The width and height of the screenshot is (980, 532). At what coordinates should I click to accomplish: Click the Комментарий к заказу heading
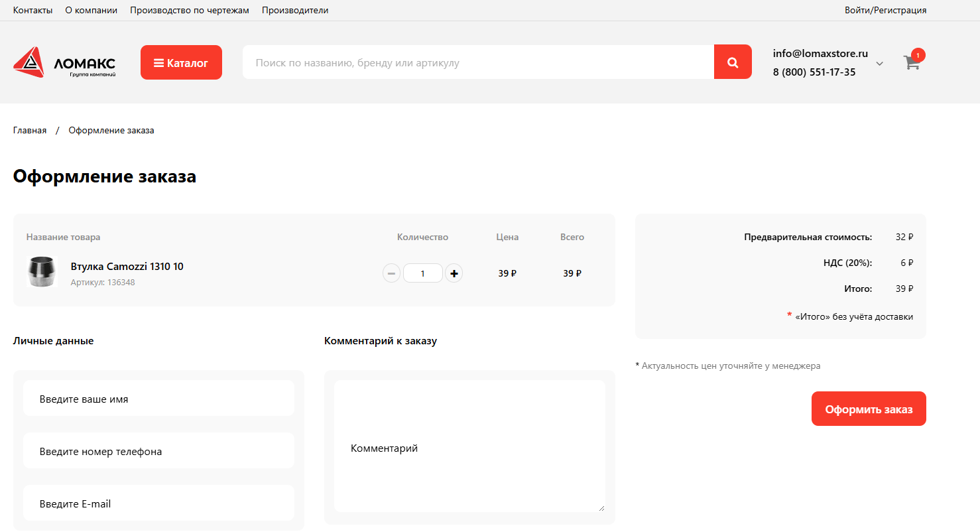point(381,341)
